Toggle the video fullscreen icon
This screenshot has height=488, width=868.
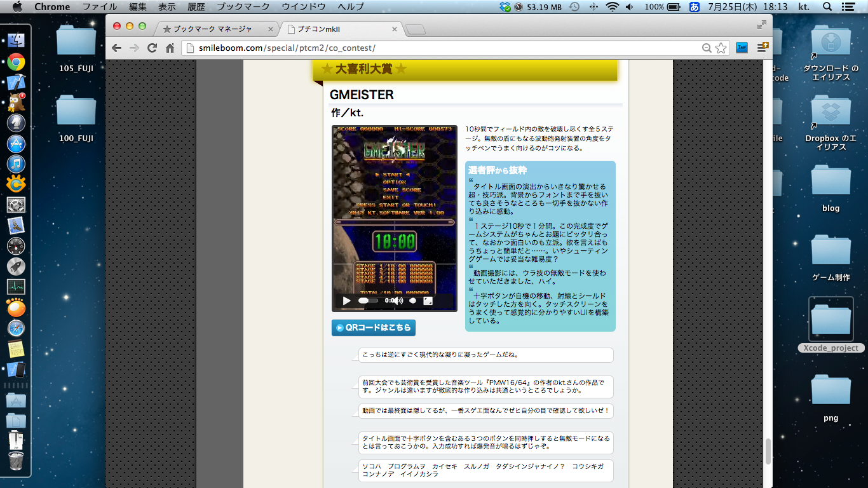(x=428, y=301)
